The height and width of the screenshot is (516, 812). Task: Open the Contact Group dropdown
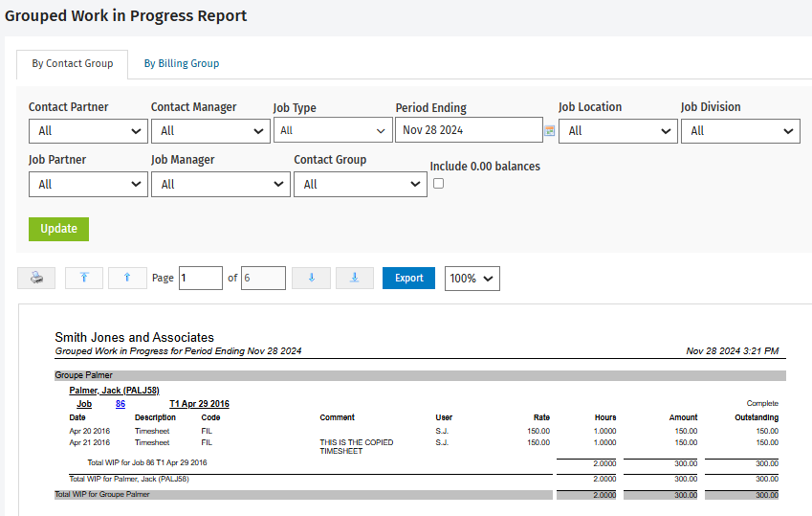click(361, 185)
